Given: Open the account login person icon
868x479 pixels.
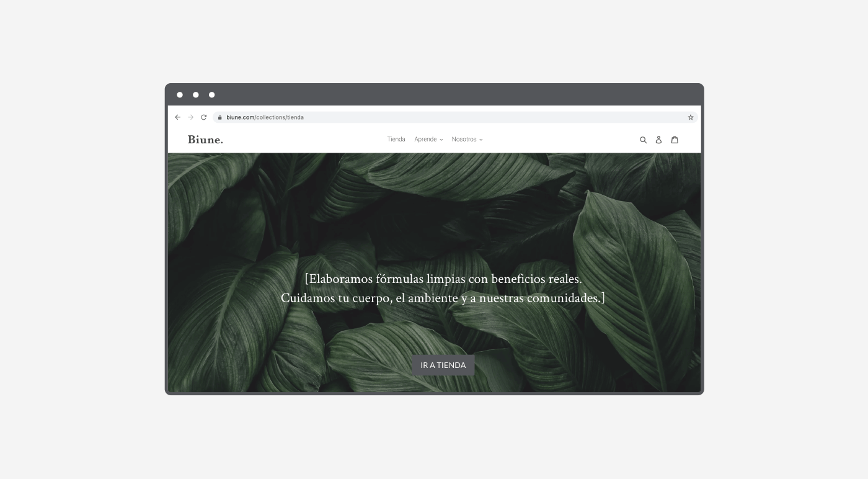Looking at the screenshot, I should tap(658, 140).
